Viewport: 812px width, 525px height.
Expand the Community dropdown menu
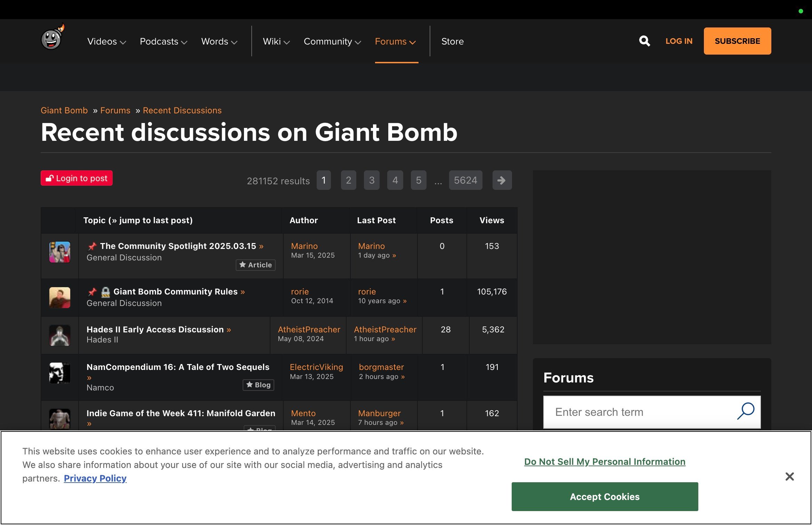[332, 41]
